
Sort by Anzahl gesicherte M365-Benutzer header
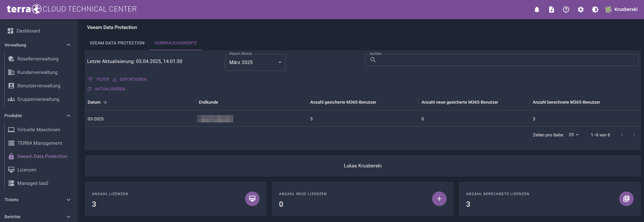pos(343,102)
